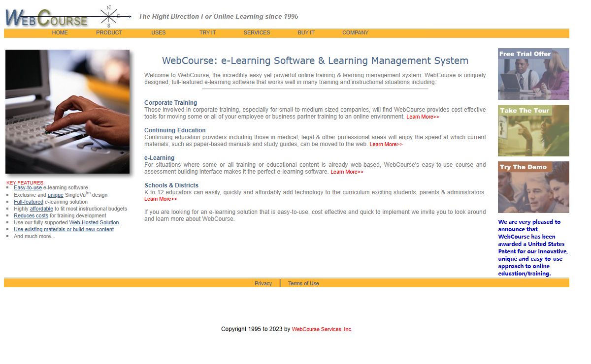Viewport: 591px width, 364px height.
Task: Click the WebCourse logo
Action: 46,18
